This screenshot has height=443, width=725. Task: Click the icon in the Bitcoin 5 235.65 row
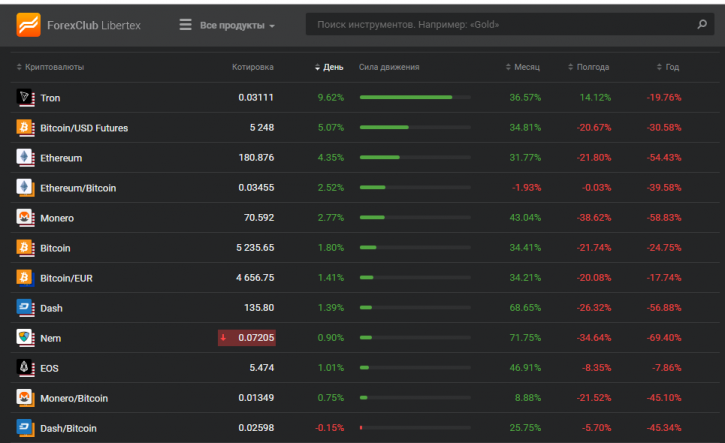coord(25,248)
